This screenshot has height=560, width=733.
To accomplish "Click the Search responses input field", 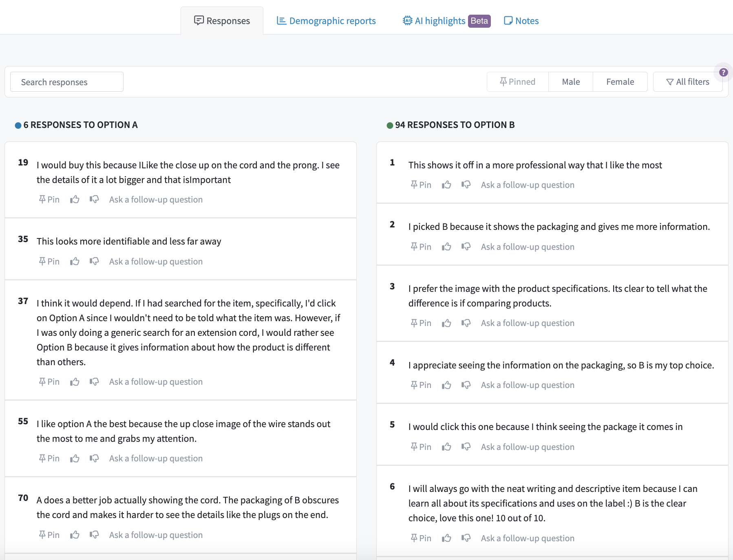I will point(67,82).
